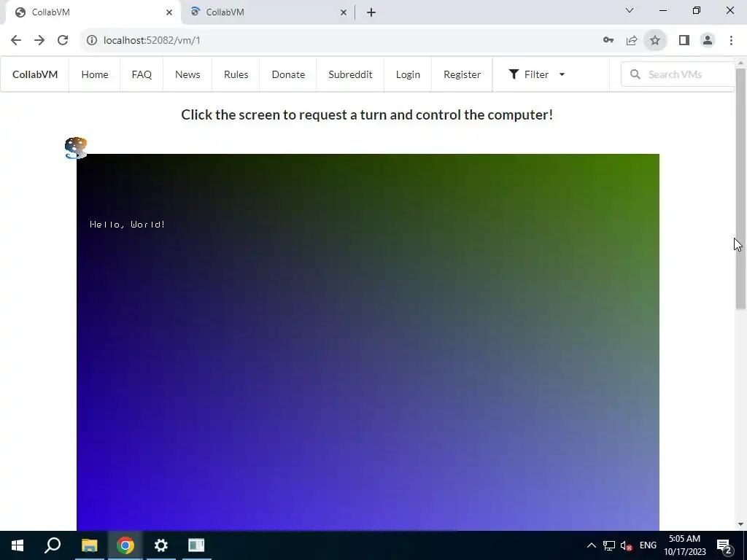Image resolution: width=747 pixels, height=560 pixels.
Task: Close the second CollabVM tab
Action: 344,12
